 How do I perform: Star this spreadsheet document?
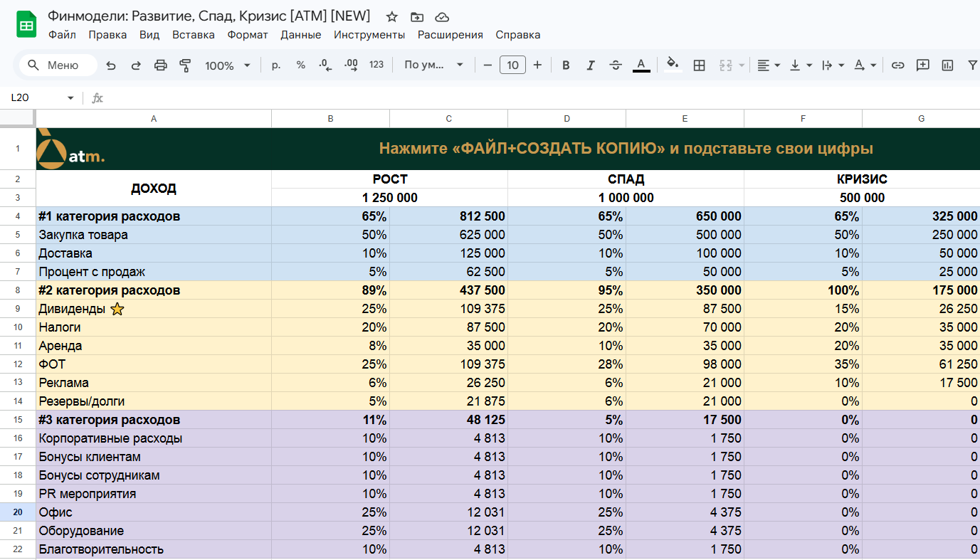click(391, 17)
